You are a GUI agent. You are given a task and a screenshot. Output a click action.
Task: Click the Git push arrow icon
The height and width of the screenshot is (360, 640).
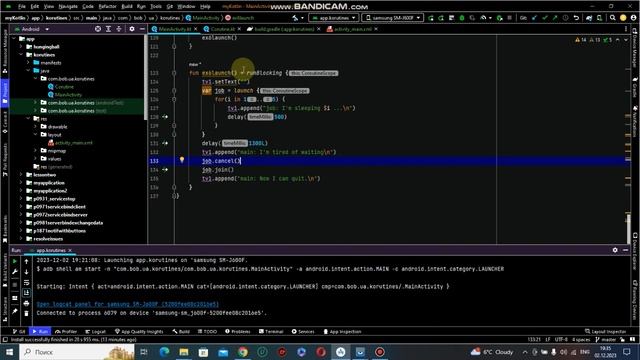[x=555, y=18]
